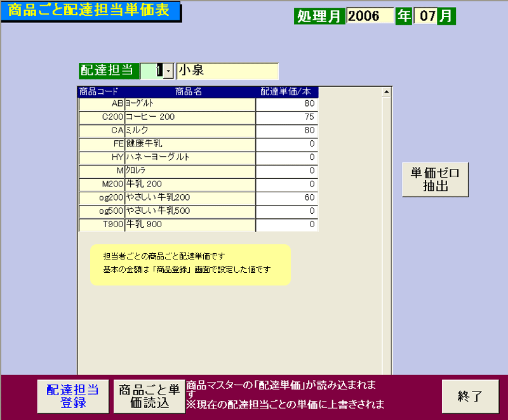
Task: Click the 単価ゼロ抽出 button
Action: [x=436, y=178]
